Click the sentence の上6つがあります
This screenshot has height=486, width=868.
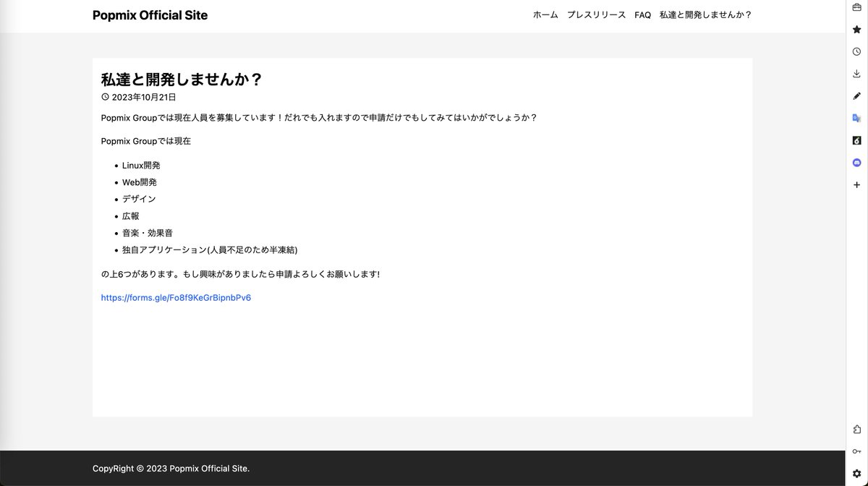coord(240,274)
